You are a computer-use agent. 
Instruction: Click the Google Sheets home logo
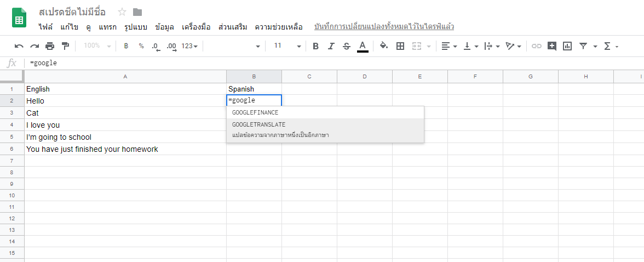[x=19, y=18]
